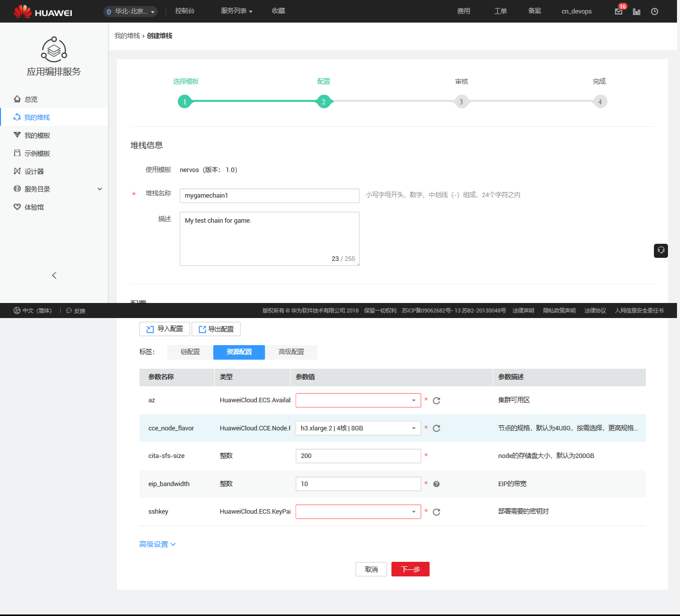680x616 pixels.
Task: Open the 法律声明 footer link
Action: (x=523, y=311)
